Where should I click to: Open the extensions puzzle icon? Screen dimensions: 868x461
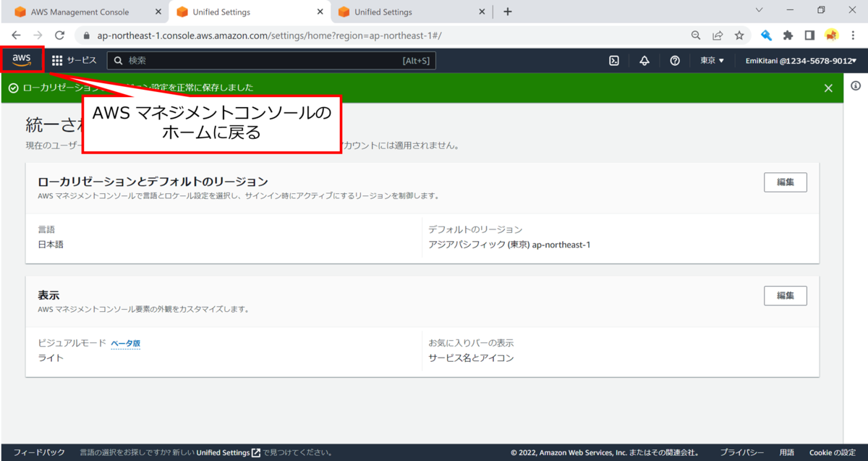click(x=788, y=35)
